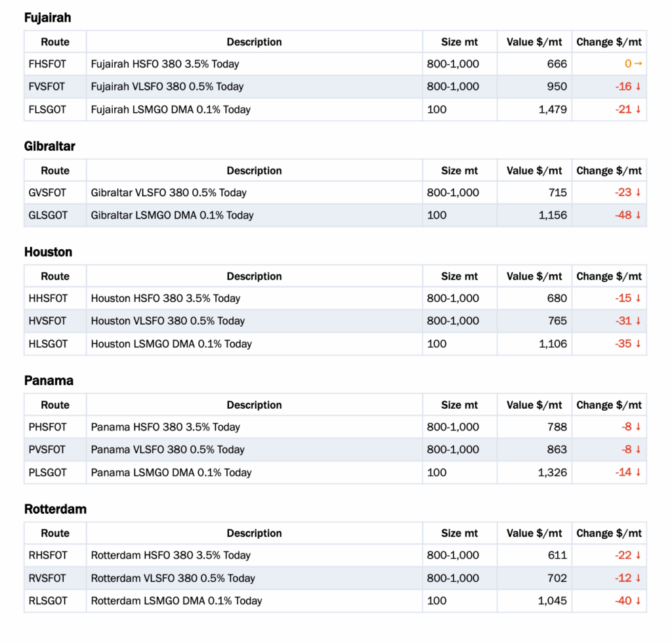
Task: Select Gibraltar VLSFO 380 0.5% Today description
Action: tap(169, 193)
